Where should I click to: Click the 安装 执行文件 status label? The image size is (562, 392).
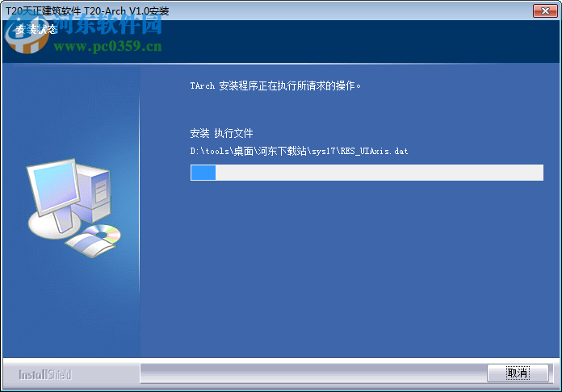(221, 134)
